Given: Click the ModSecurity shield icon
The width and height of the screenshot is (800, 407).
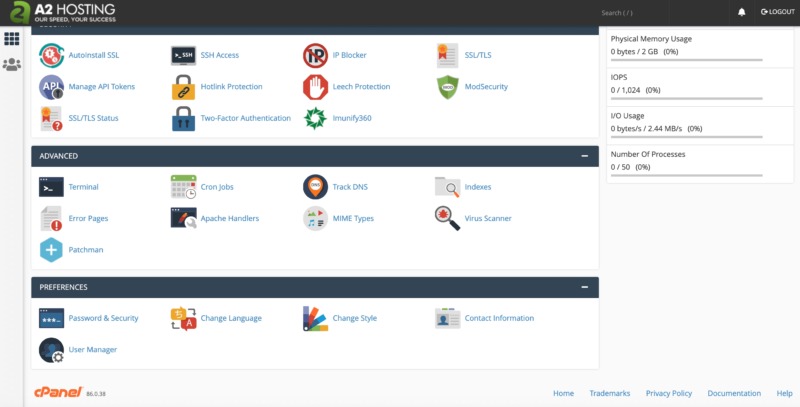Looking at the screenshot, I should click(x=447, y=87).
